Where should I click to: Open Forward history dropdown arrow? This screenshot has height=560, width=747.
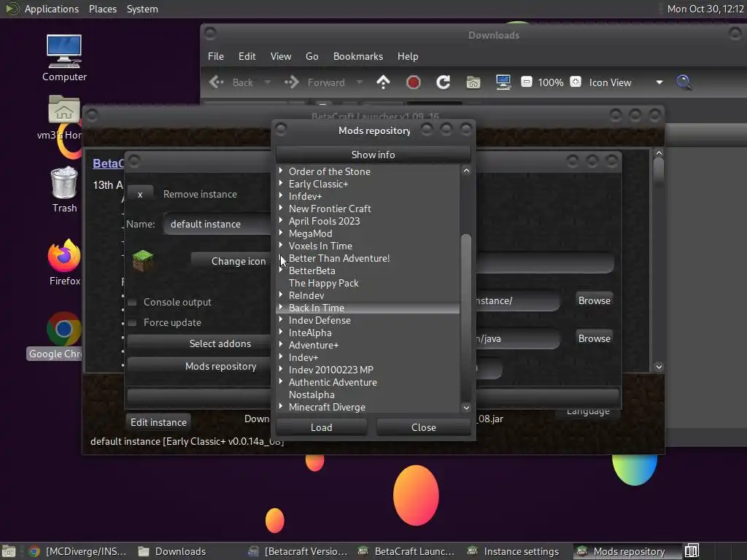(360, 82)
